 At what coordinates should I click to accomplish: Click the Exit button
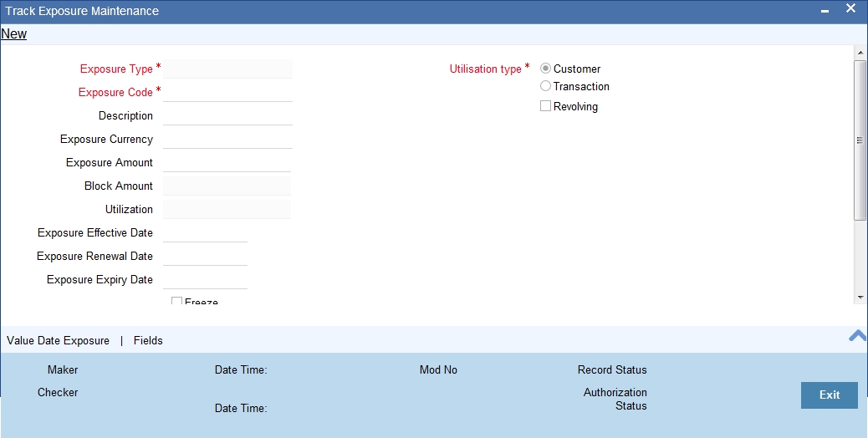(830, 395)
